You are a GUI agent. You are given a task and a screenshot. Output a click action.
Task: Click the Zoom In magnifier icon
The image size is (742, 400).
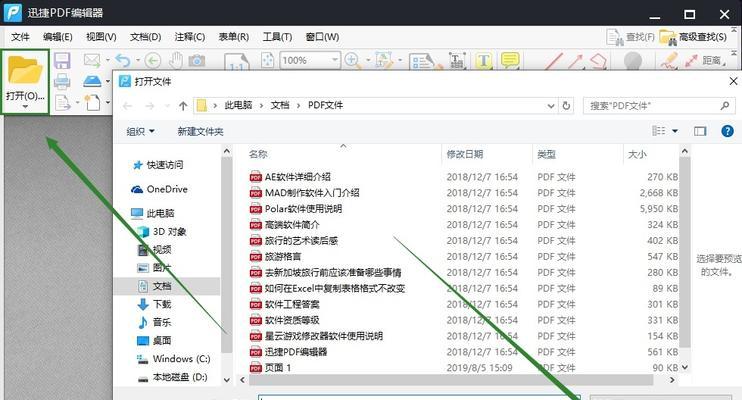(353, 60)
